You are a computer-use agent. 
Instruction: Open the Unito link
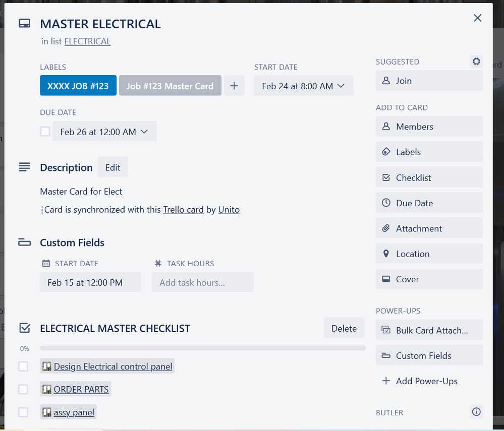pos(229,209)
